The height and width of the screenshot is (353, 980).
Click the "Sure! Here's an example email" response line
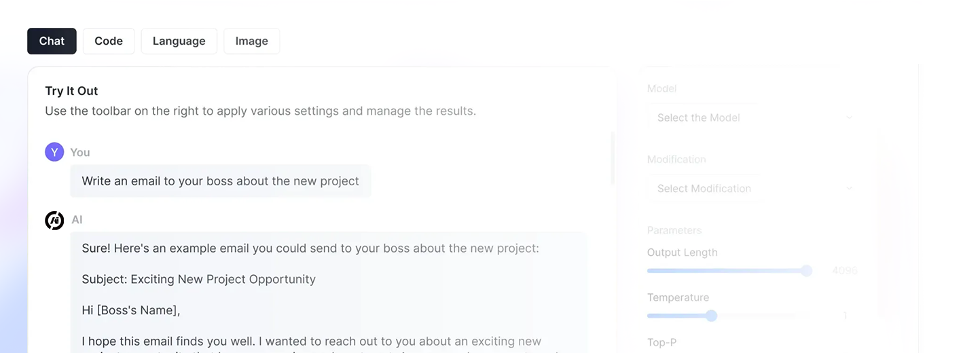point(310,248)
